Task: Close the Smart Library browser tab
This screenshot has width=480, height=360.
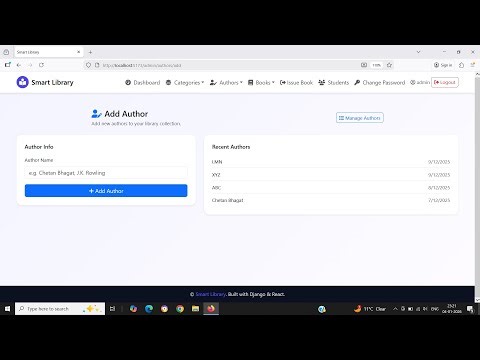Action: click(x=79, y=52)
